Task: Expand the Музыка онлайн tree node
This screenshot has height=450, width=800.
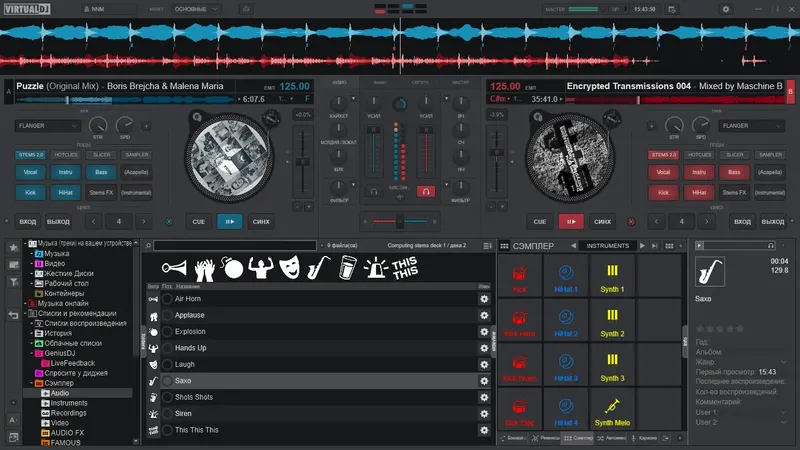Action: pyautogui.click(x=25, y=304)
